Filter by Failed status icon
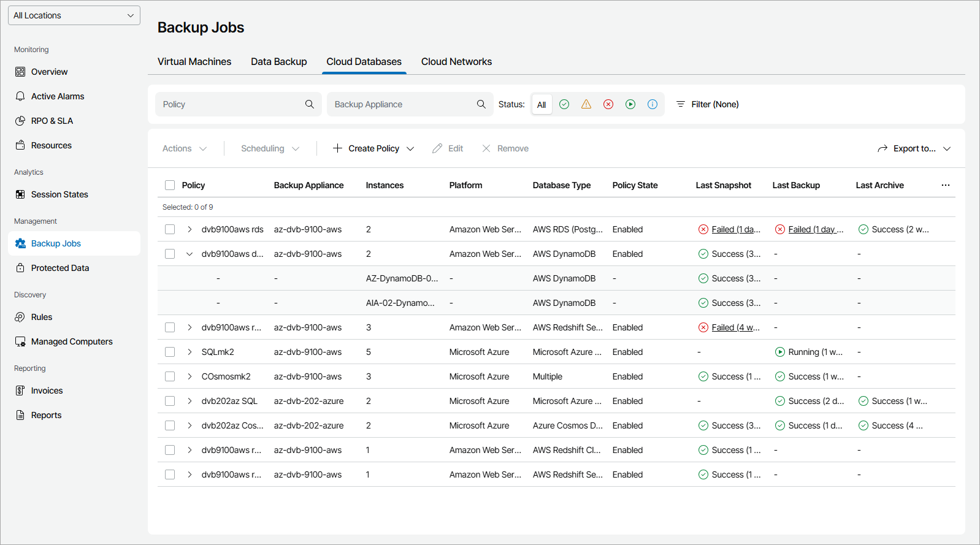The image size is (980, 545). [x=608, y=104]
